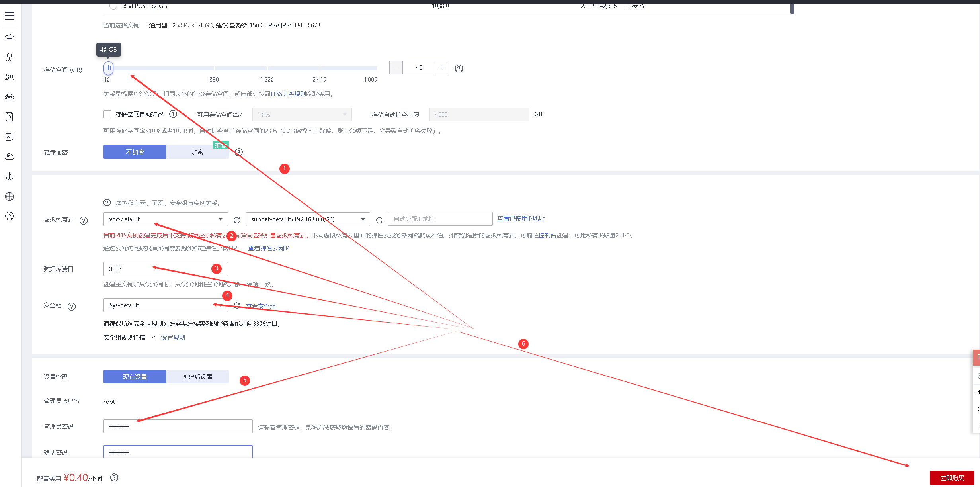Image resolution: width=980 pixels, height=487 pixels.
Task: Click the 立即购买 button
Action: click(952, 478)
